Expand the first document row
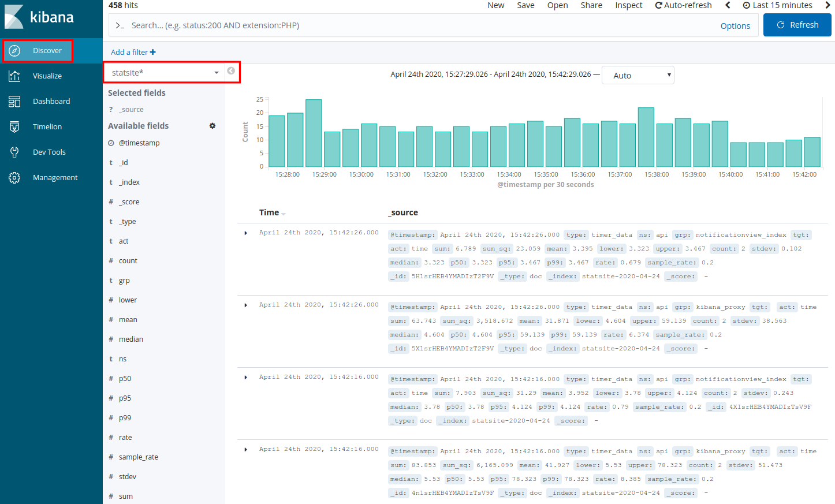Image resolution: width=835 pixels, height=504 pixels. point(246,233)
